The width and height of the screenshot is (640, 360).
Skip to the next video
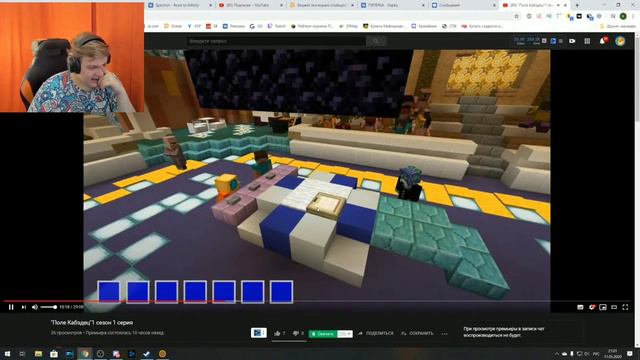pyautogui.click(x=24, y=307)
